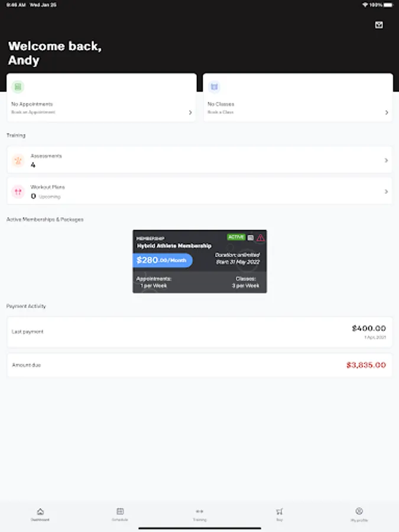Select the pink Workout Plans dumbbell icon

[18, 192]
